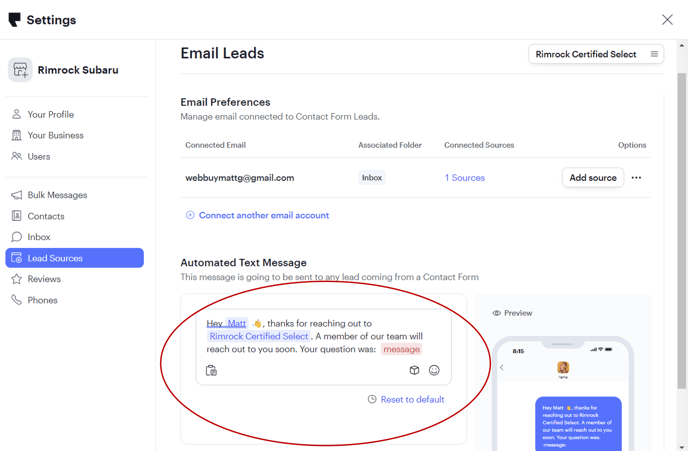Open Reviews section

[44, 279]
